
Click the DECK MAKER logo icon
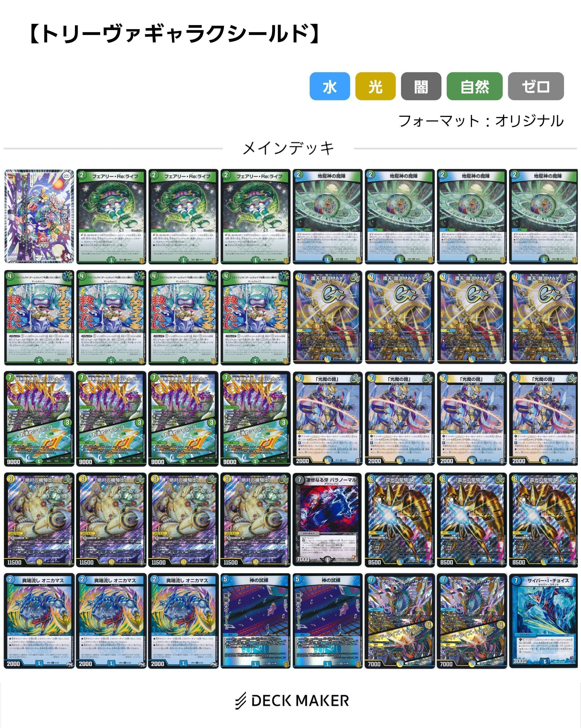coord(241,700)
